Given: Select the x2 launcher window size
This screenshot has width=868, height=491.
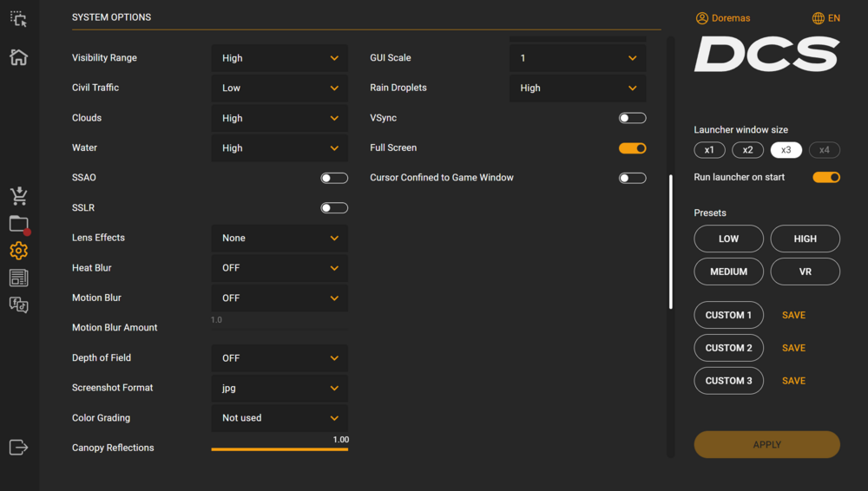Looking at the screenshot, I should tap(747, 150).
